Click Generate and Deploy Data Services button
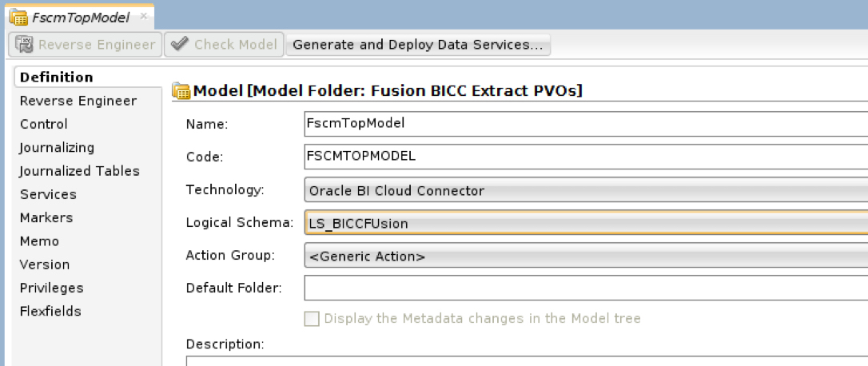The height and width of the screenshot is (366, 868). [x=418, y=45]
